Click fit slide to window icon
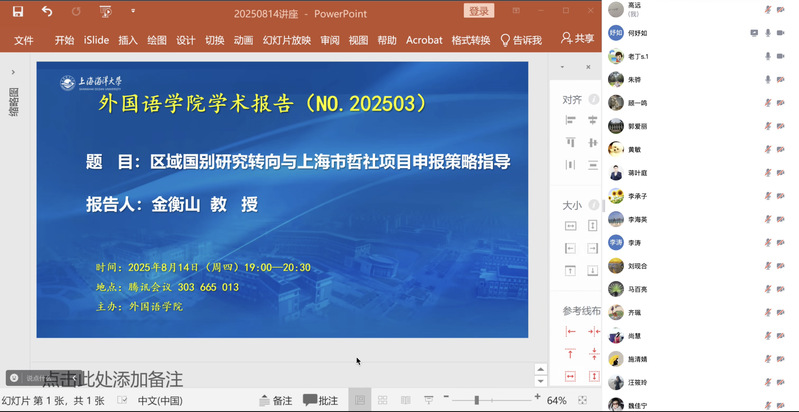799x412 pixels. coord(583,400)
